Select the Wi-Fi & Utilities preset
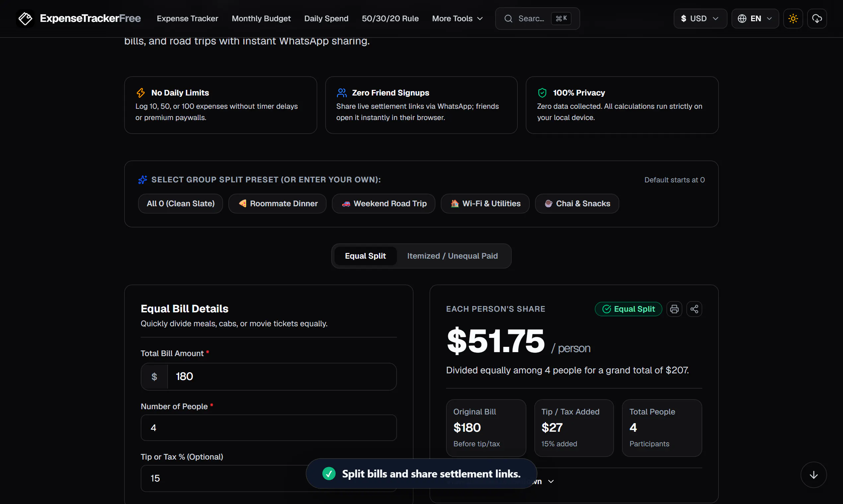The image size is (843, 504). pos(485,204)
